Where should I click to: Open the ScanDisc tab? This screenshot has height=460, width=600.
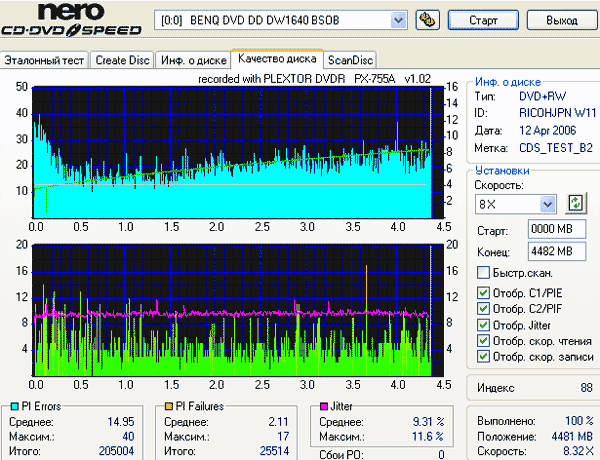pos(347,60)
